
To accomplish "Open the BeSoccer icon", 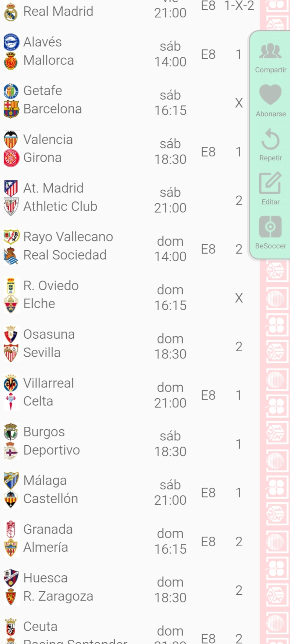I will tap(270, 227).
